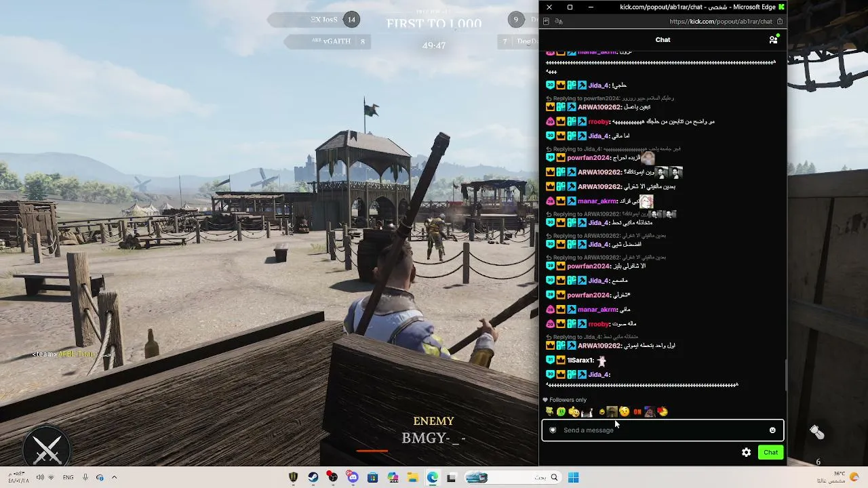Open the black-and-gold shield game icon on taskbar
This screenshot has width=868, height=488.
(293, 478)
